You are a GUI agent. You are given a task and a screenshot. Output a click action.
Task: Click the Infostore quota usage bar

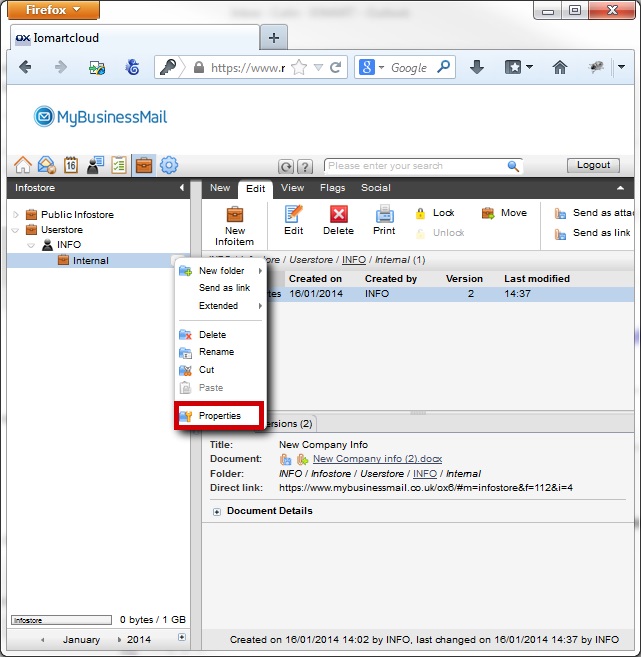click(61, 620)
